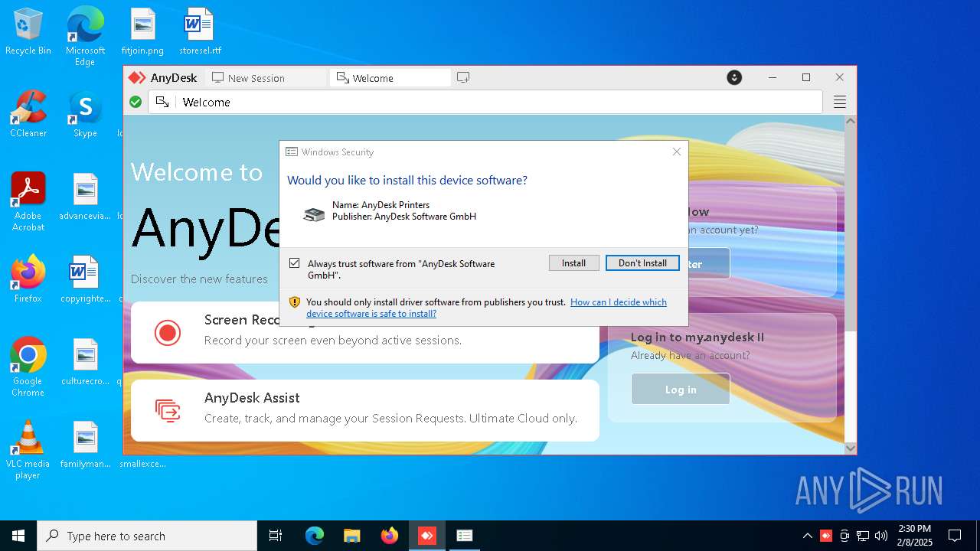Open the volume control in system tray
The width and height of the screenshot is (980, 551).
[881, 536]
